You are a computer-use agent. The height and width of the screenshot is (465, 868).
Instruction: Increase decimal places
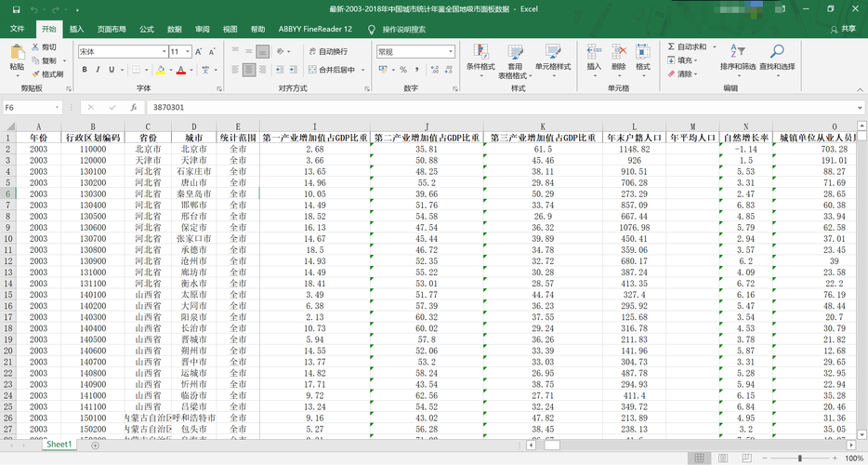pyautogui.click(x=435, y=70)
